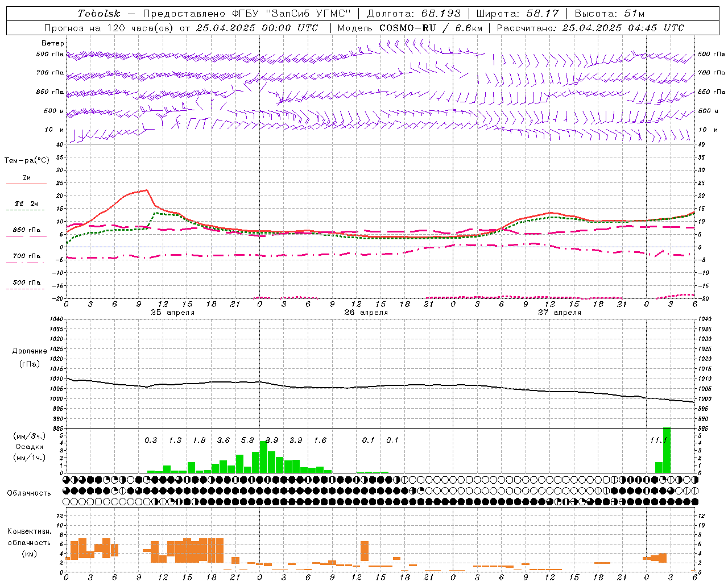The height and width of the screenshot is (582, 728).
Task: Click the 5.8 precipitation total
Action: click(247, 440)
